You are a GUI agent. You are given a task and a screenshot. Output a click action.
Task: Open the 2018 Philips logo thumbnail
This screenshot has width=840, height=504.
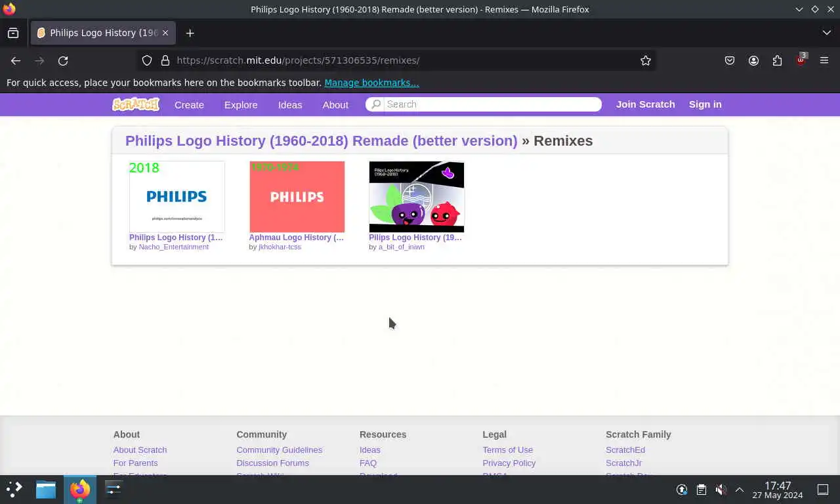point(177,197)
